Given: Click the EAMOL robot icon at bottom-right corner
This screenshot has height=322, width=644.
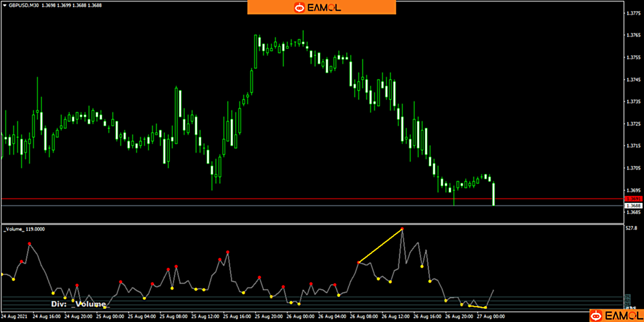Looking at the screenshot, I should [x=597, y=316].
